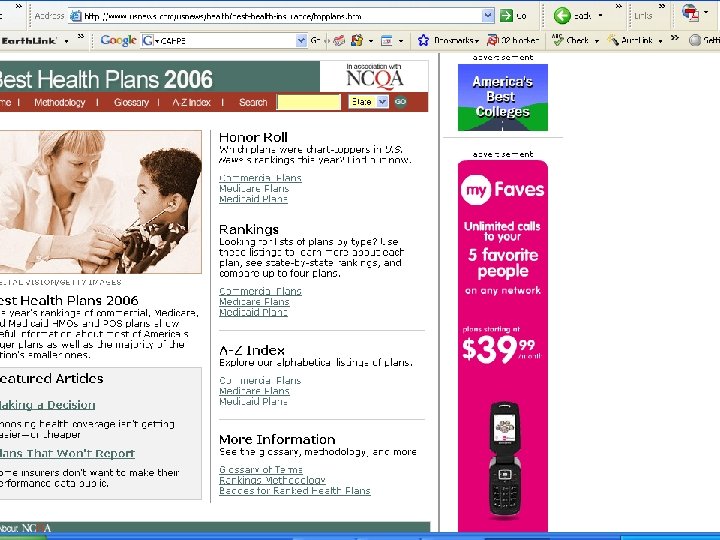This screenshot has height=540, width=720.
Task: Open the Rankings Methodology link
Action: tap(272, 480)
